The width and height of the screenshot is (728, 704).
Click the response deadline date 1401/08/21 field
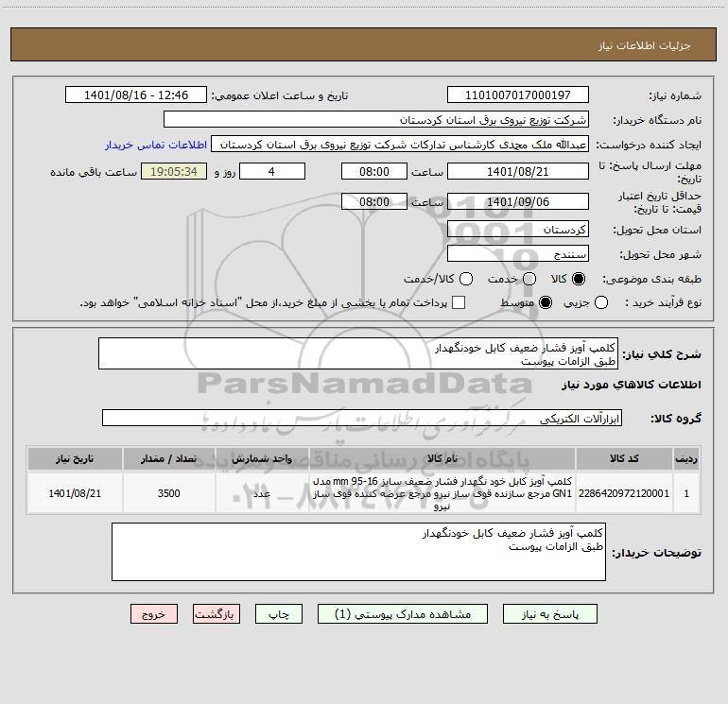point(518,171)
